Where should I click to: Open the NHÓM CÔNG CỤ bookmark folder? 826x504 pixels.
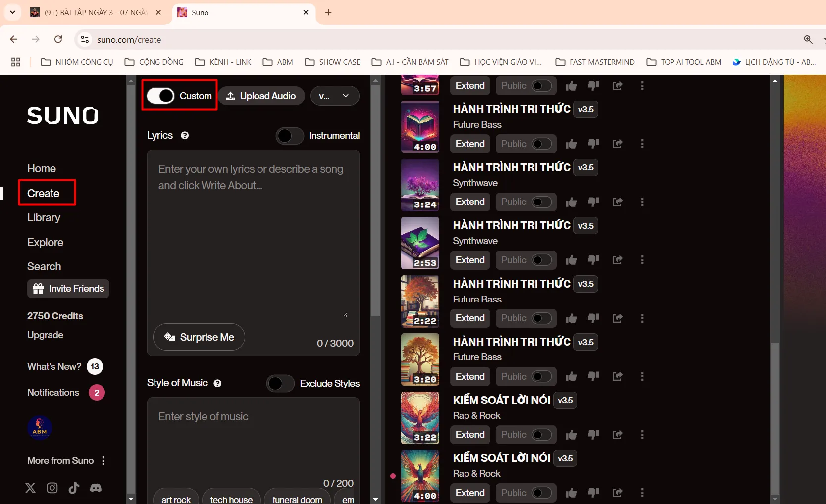[77, 62]
